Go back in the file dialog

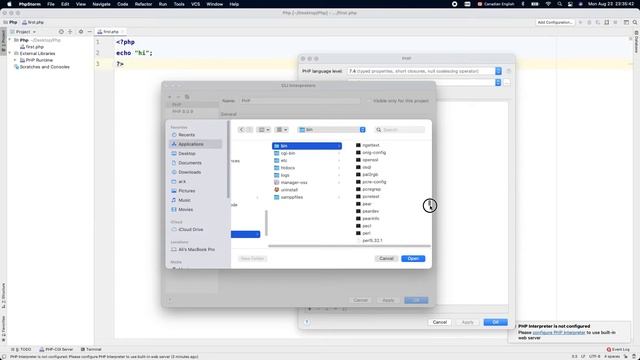tap(241, 130)
